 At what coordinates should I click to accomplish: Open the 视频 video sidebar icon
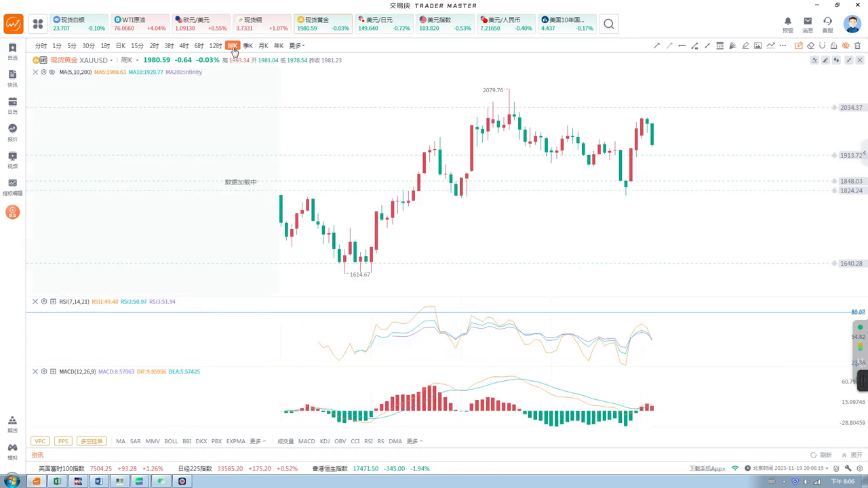[x=12, y=159]
